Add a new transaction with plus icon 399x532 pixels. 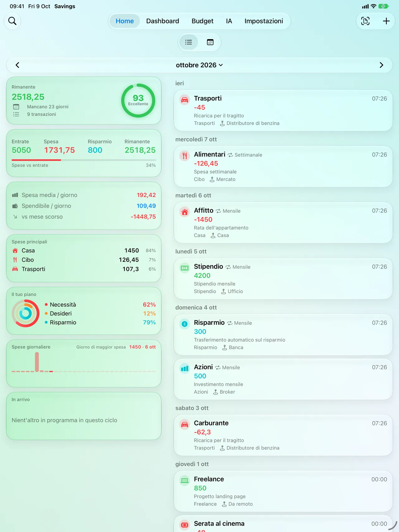pos(386,21)
